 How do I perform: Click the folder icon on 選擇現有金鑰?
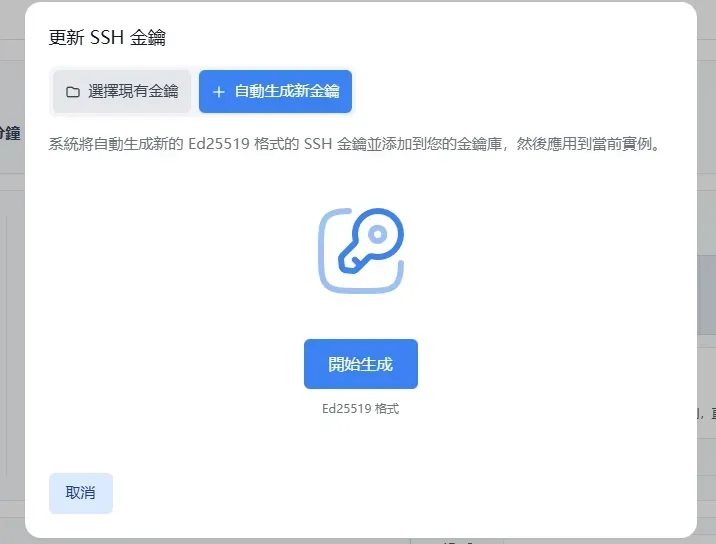(72, 92)
